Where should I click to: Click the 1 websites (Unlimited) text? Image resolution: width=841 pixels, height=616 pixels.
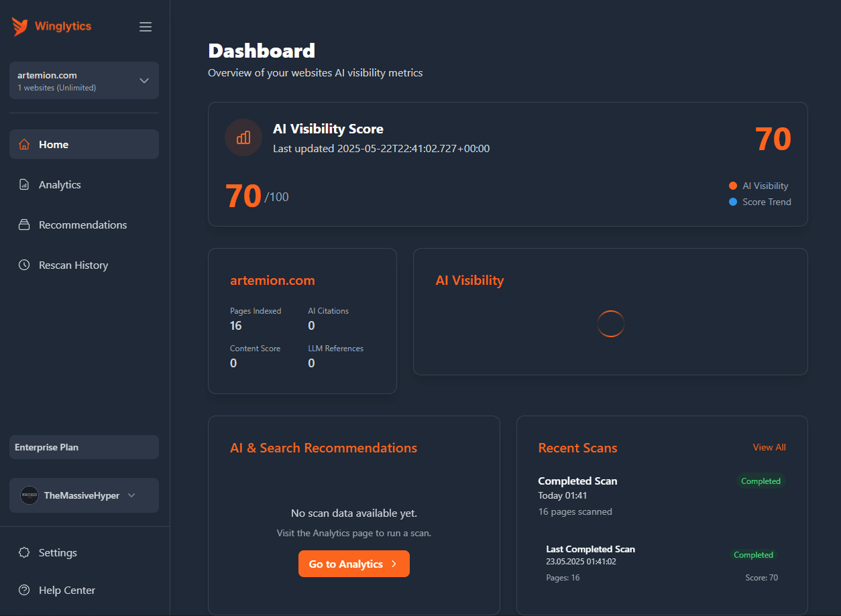click(56, 88)
